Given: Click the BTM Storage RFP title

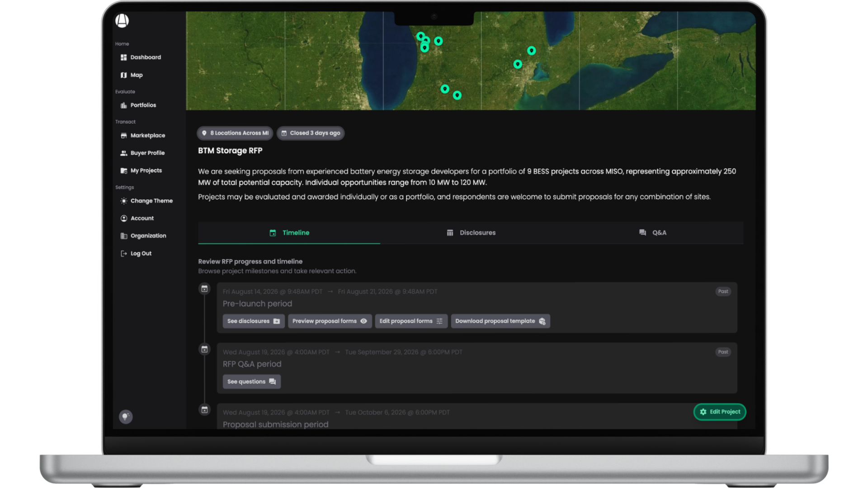Looking at the screenshot, I should coord(230,151).
